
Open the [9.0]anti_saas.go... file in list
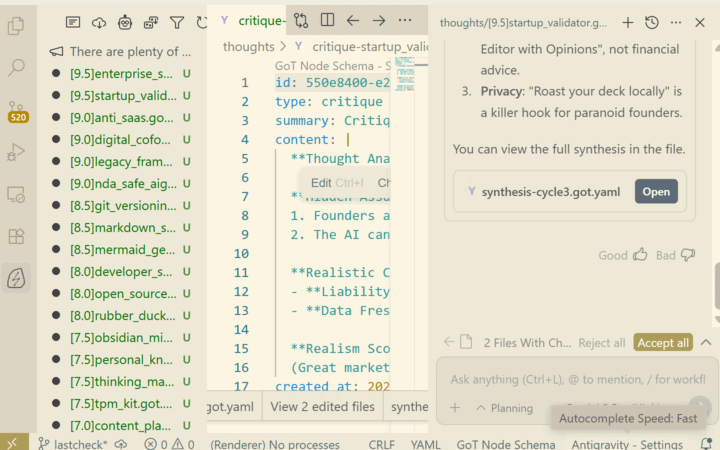click(x=121, y=118)
